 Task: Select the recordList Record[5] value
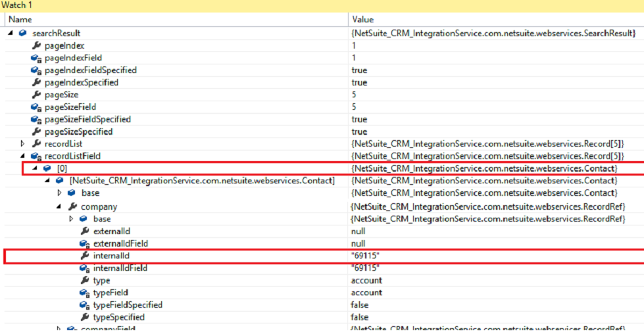tap(487, 144)
